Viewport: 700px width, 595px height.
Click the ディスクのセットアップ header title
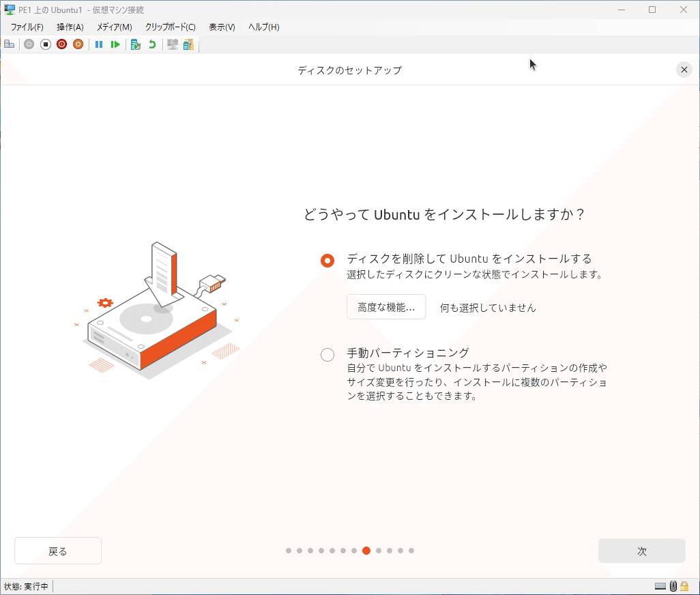pyautogui.click(x=349, y=70)
